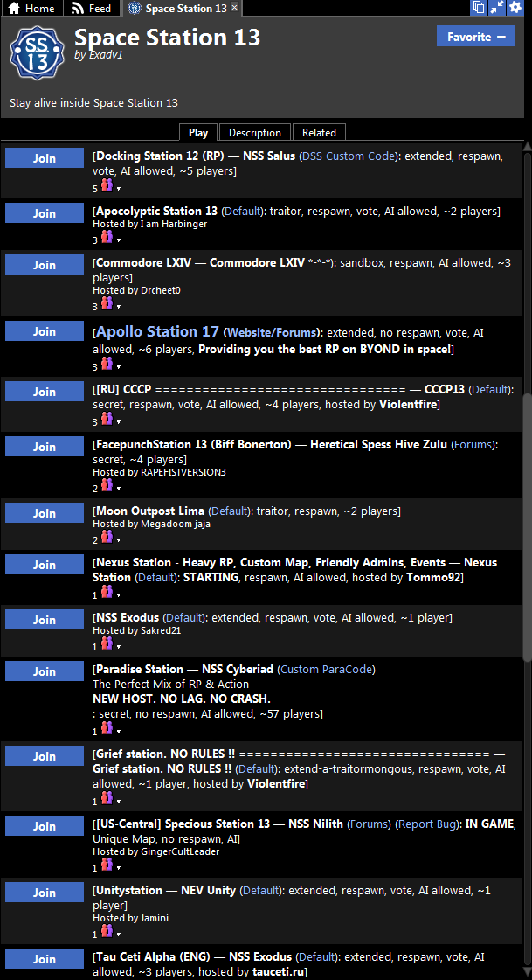This screenshot has height=980, width=532.
Task: Join the FacepunchStation 13 server
Action: point(45,446)
